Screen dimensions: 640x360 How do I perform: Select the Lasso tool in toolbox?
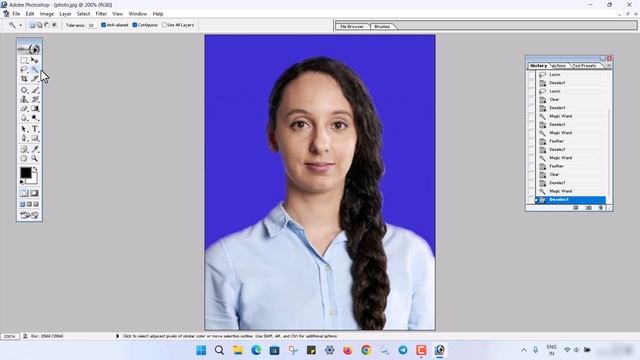24,69
